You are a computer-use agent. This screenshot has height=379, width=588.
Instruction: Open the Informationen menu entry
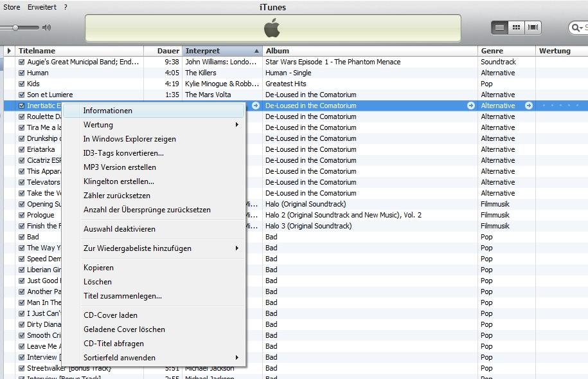tap(154, 111)
